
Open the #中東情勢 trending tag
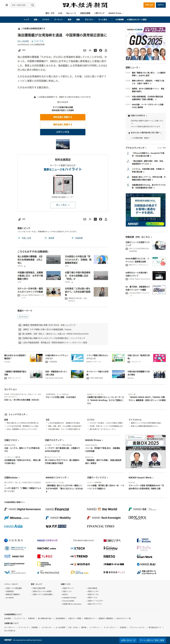119,19
